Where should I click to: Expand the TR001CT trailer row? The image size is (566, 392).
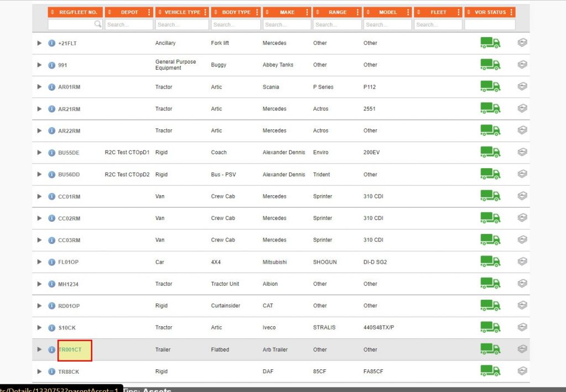39,349
